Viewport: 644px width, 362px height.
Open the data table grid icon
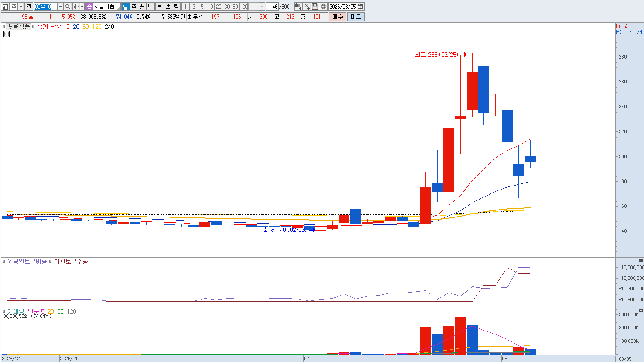tap(7, 34)
